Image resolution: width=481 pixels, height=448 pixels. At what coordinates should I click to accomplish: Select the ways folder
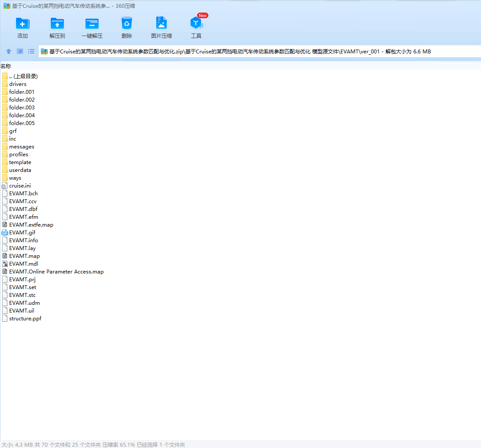coord(12,178)
